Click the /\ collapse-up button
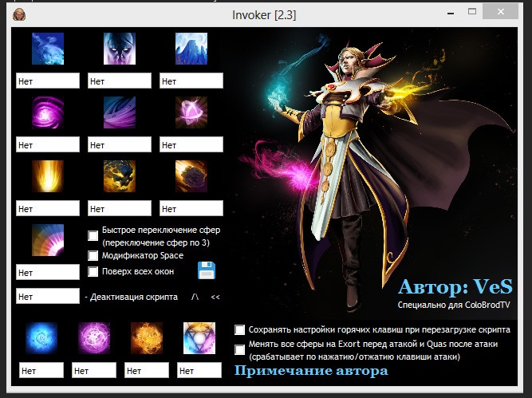532x398 pixels. [195, 297]
